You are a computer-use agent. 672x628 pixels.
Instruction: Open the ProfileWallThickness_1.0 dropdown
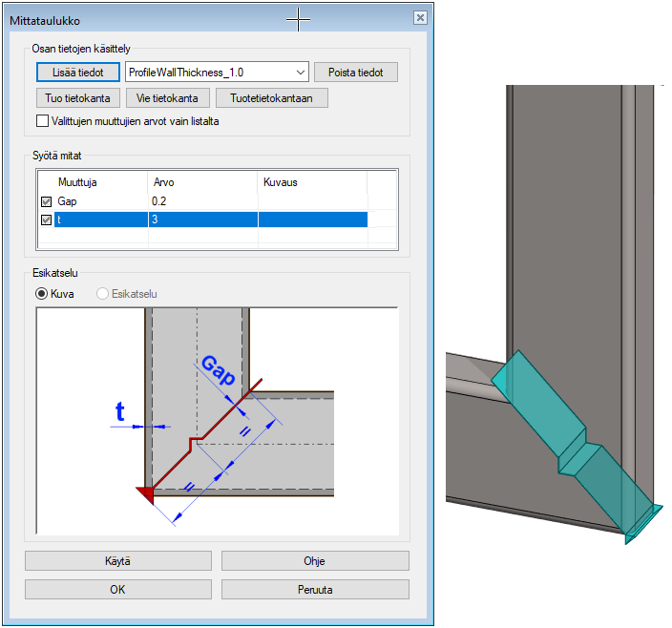coord(300,73)
